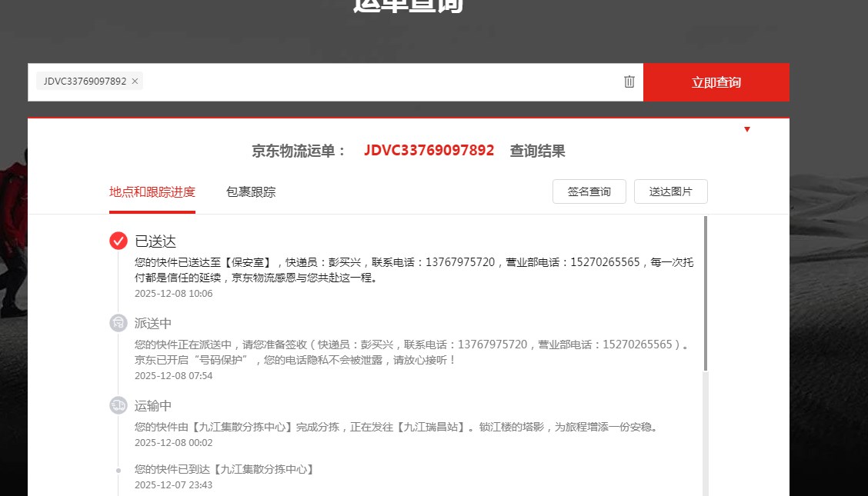
Task: Click the JDVC33769097892 tag text in search box
Action: 85,82
